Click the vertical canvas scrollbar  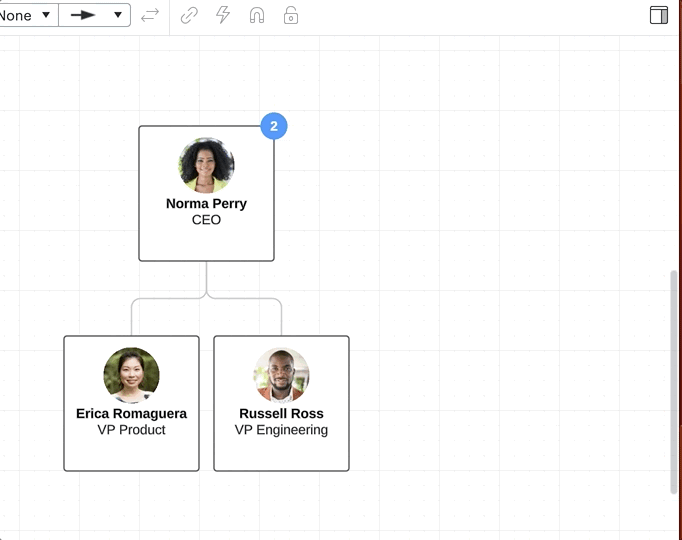click(x=673, y=380)
